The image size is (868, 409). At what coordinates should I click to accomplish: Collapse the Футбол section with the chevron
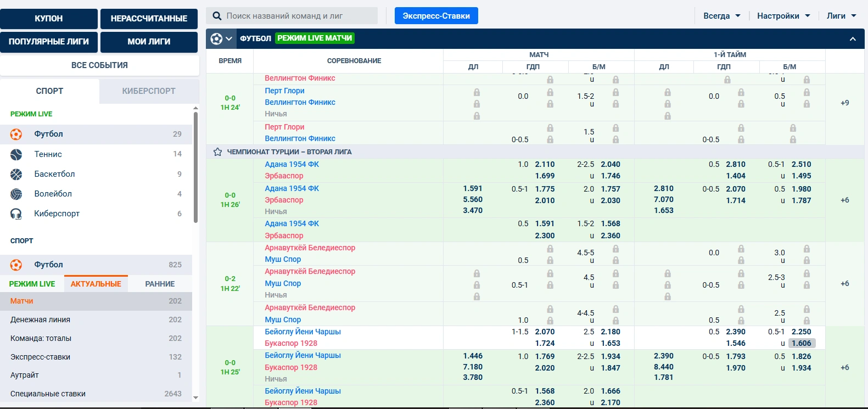tap(852, 39)
